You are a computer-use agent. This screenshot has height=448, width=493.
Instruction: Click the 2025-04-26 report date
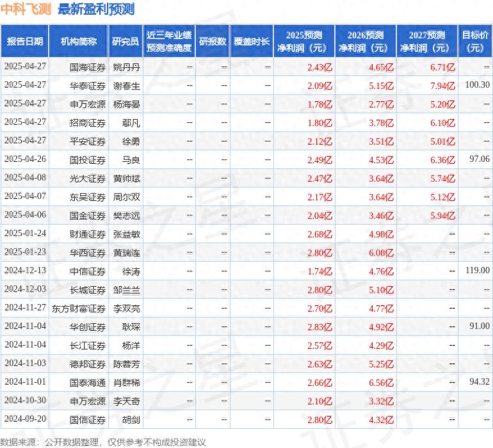pos(25,159)
